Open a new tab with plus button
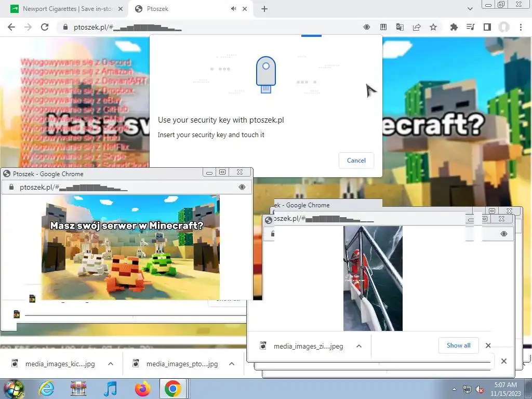The image size is (532, 399). [264, 9]
